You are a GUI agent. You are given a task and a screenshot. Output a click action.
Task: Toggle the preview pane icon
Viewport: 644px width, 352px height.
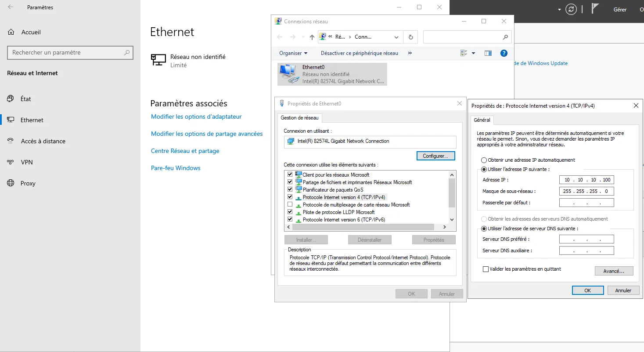[488, 53]
